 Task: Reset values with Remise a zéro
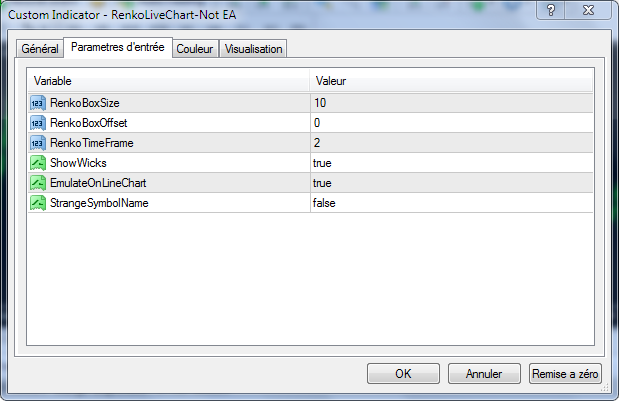[565, 374]
